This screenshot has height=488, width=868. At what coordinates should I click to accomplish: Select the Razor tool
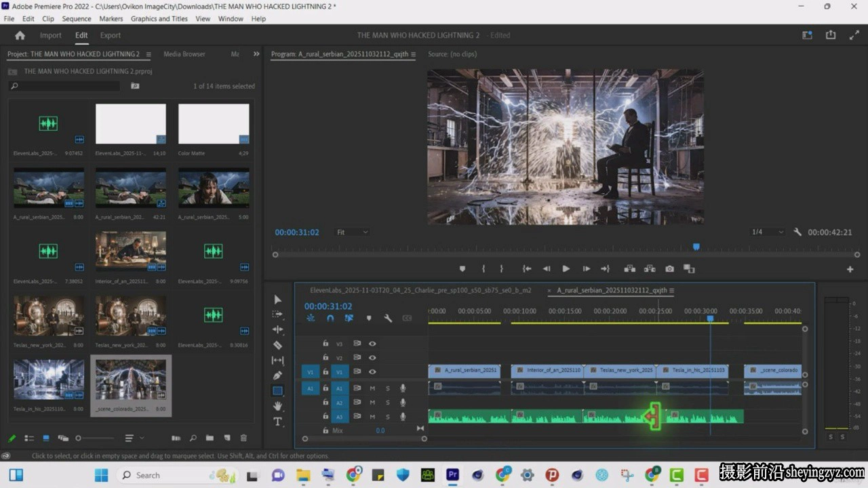coord(277,345)
